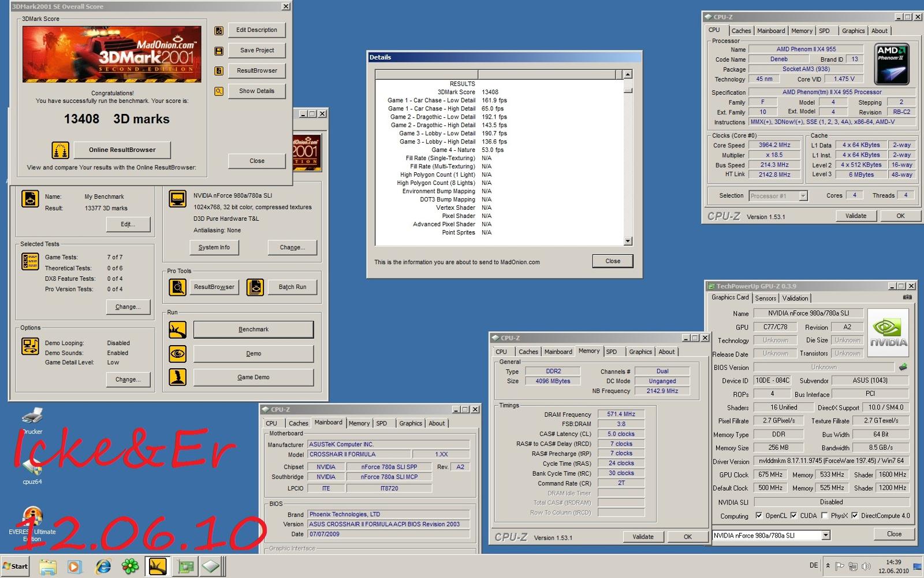The image size is (924, 578).
Task: Toggle the CUDA checkbox in GPU-Z
Action: point(793,516)
